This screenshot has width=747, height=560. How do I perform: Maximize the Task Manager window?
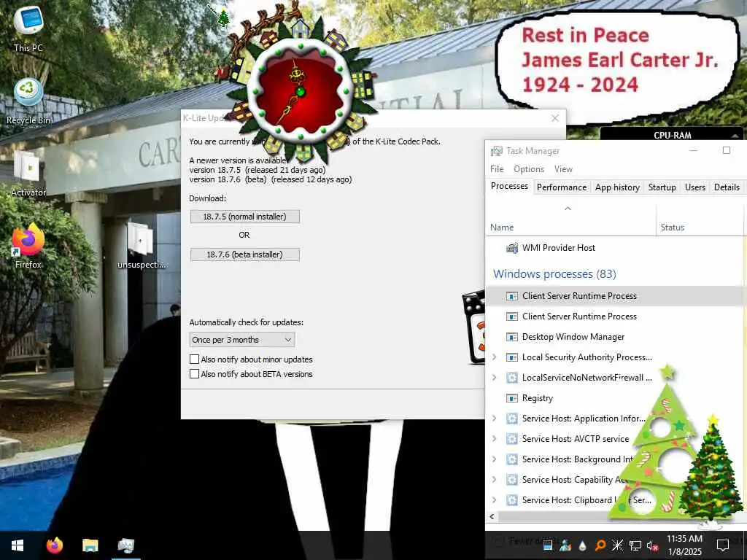point(727,150)
